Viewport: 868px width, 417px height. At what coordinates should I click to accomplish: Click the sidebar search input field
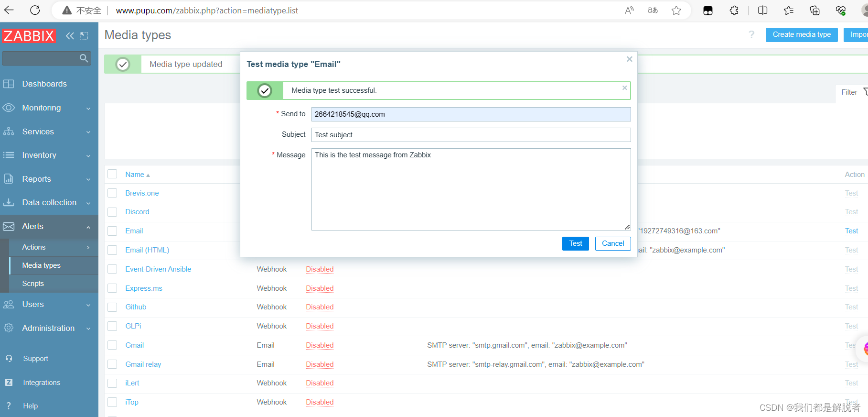pyautogui.click(x=41, y=58)
